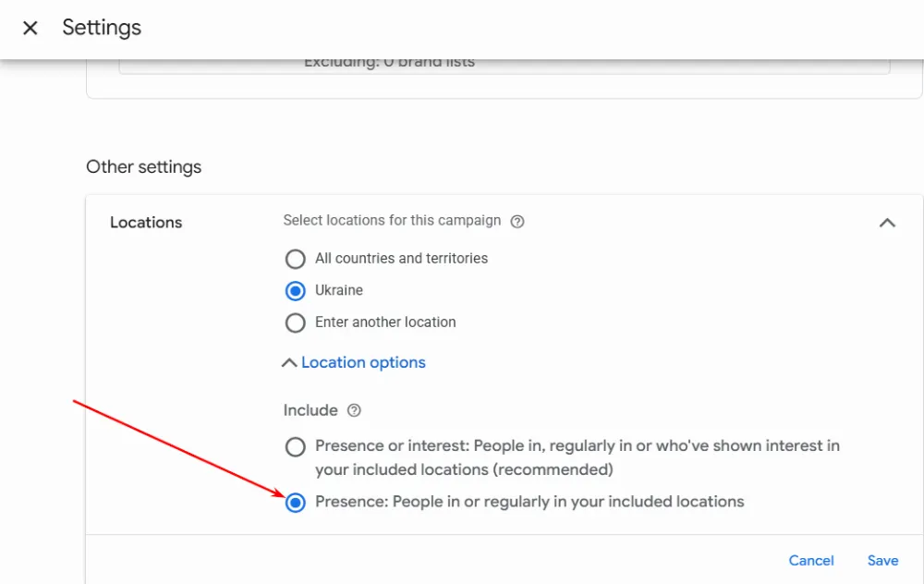Click the Cancel button

click(x=811, y=560)
